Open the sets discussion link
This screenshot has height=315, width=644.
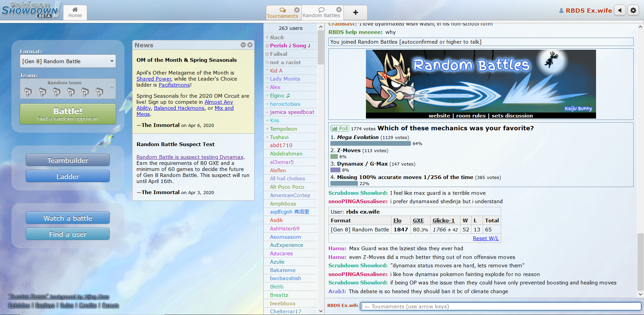512,116
